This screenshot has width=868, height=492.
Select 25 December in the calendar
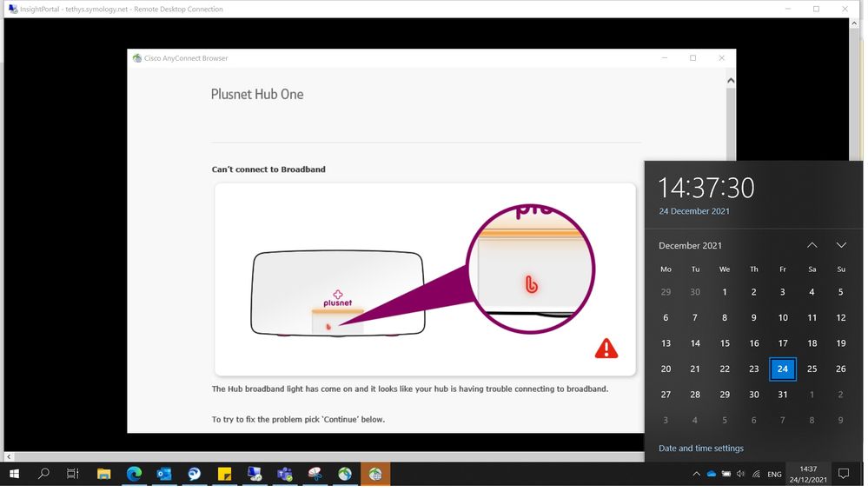tap(812, 369)
